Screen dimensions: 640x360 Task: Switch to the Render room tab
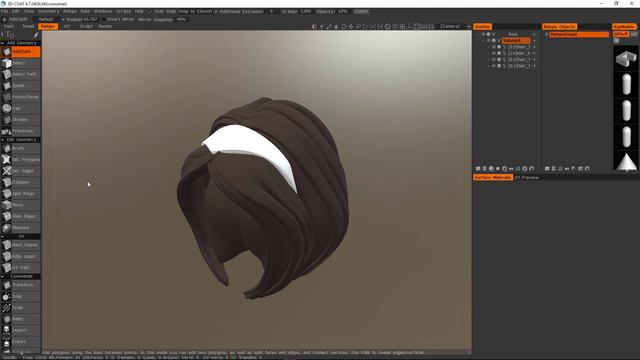105,26
